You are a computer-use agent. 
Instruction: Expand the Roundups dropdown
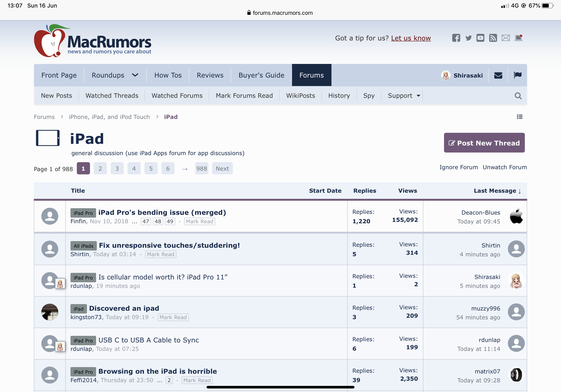135,75
